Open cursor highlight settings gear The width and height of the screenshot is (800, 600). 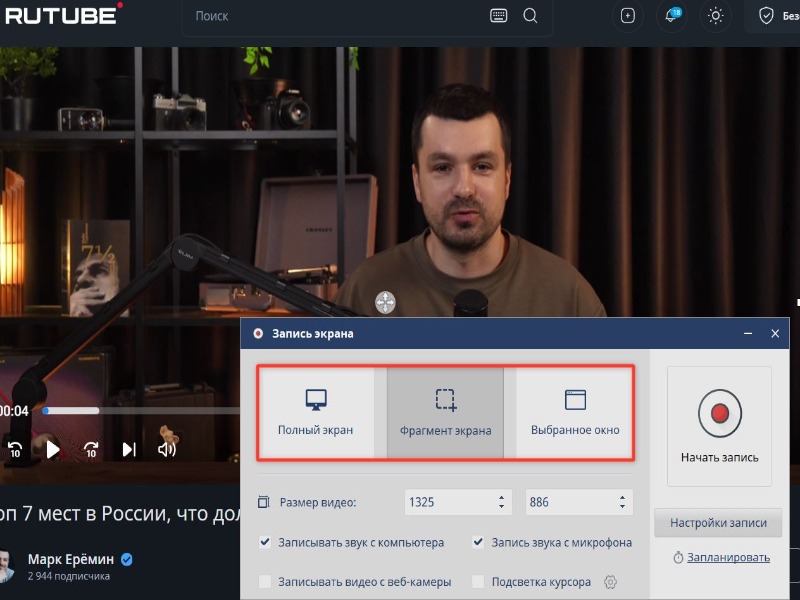pyautogui.click(x=611, y=582)
